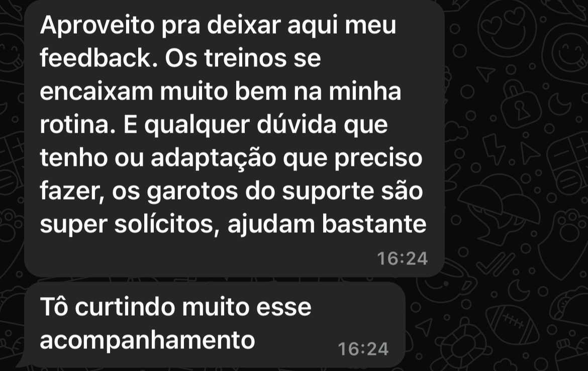Select the message starting with "Aproveito pra deixar"
This screenshot has width=588, height=371.
click(234, 138)
